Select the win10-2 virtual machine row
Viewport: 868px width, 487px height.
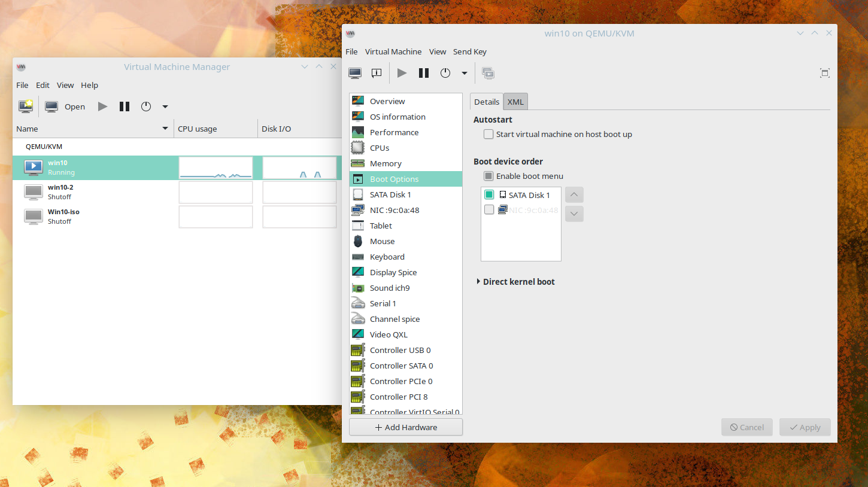click(177, 192)
